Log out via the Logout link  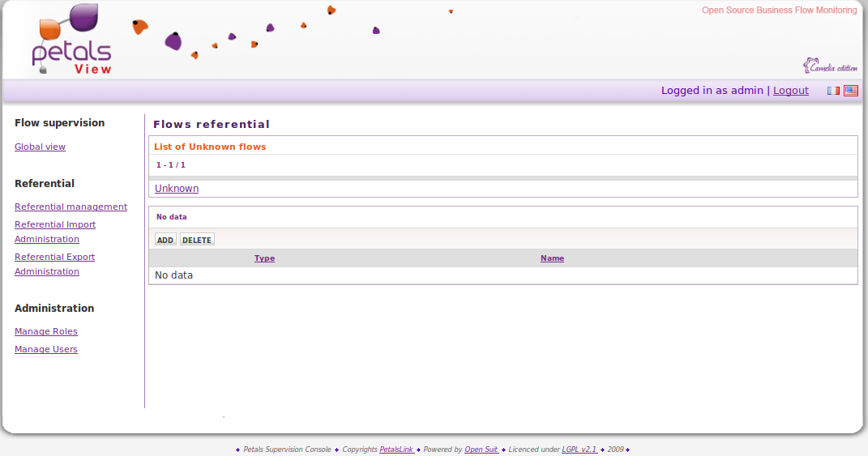pos(790,91)
